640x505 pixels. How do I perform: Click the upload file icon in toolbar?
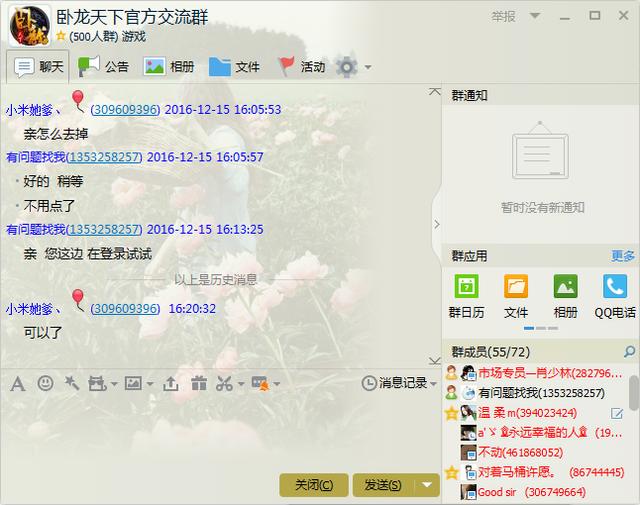tap(171, 383)
